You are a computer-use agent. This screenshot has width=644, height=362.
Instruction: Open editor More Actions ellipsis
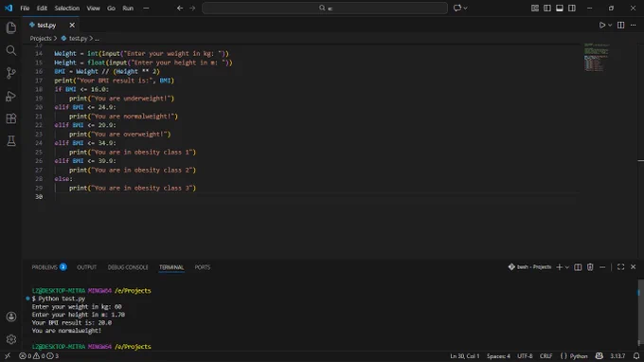coord(633,25)
